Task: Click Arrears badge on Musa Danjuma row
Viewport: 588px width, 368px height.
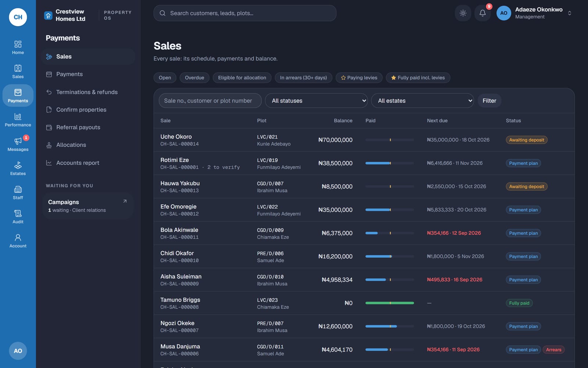Action: pos(553,350)
